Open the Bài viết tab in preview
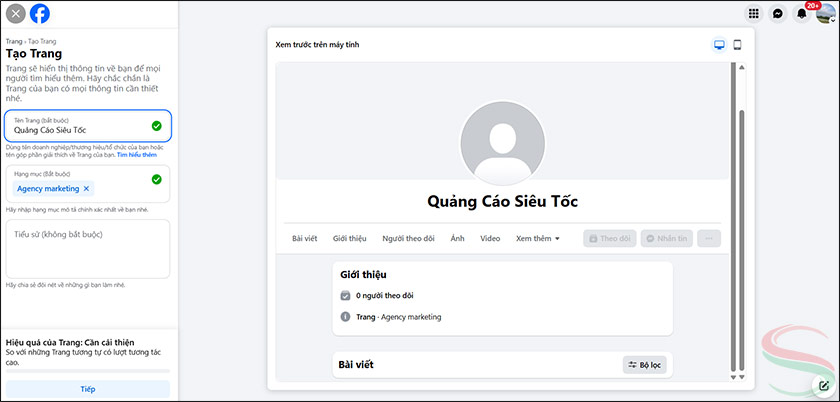 click(304, 239)
